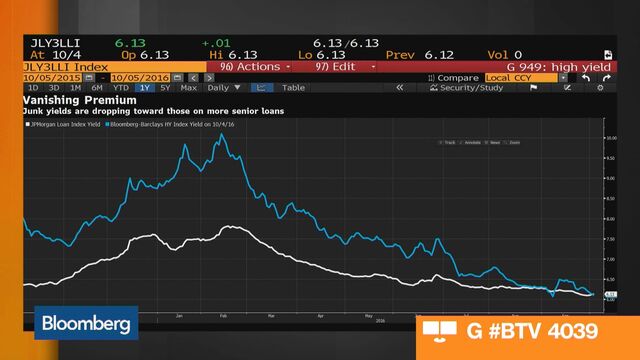This screenshot has height=360, width=640.
Task: Select the 6M period tab
Action: [x=97, y=88]
